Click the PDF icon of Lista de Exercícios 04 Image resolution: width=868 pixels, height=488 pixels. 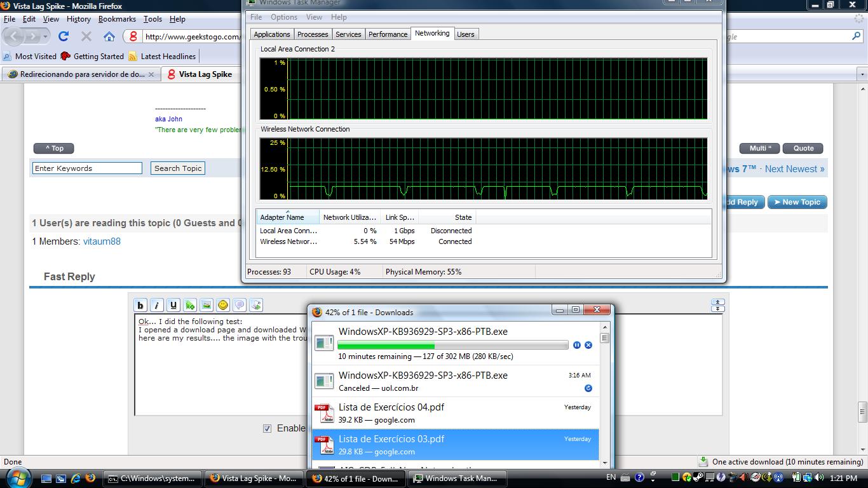pyautogui.click(x=325, y=414)
